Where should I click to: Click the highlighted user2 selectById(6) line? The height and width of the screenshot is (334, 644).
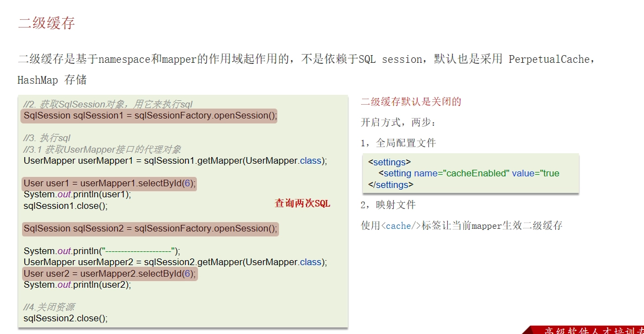coord(110,274)
